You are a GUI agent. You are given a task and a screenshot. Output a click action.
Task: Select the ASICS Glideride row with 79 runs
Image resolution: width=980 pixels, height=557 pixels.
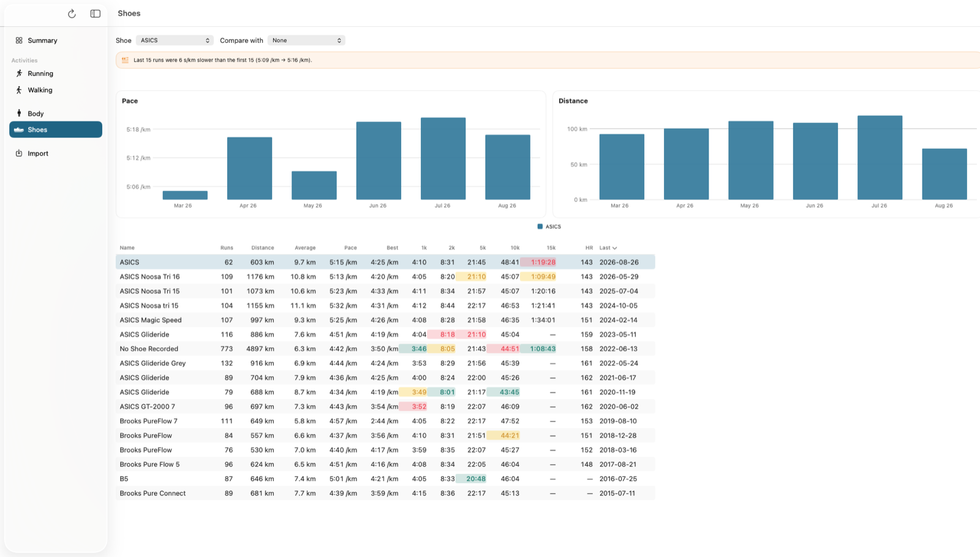[385, 392]
